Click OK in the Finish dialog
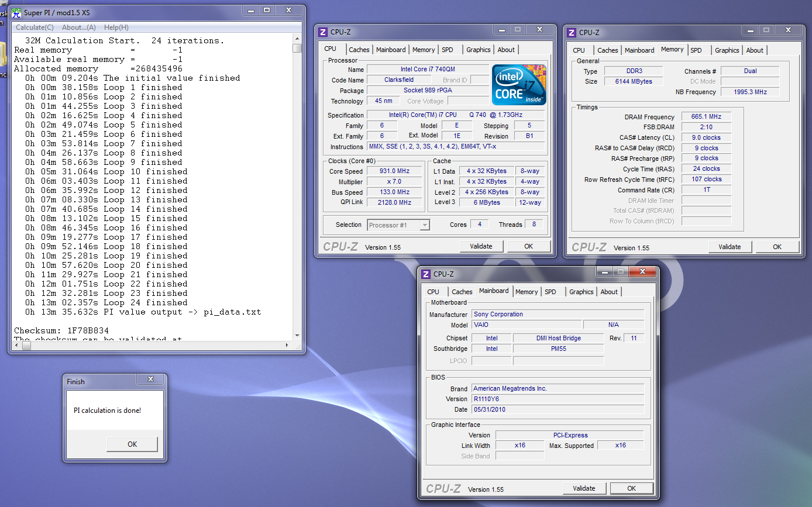 point(132,444)
